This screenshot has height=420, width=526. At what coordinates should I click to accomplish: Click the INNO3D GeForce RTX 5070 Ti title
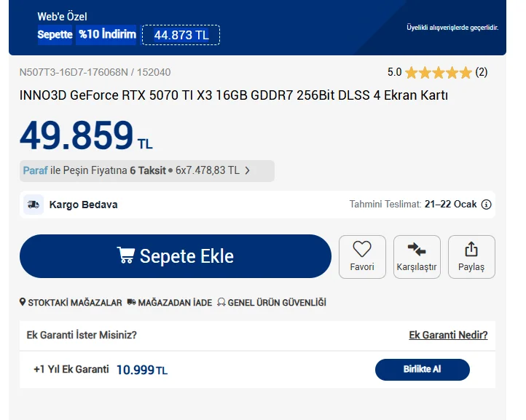234,95
